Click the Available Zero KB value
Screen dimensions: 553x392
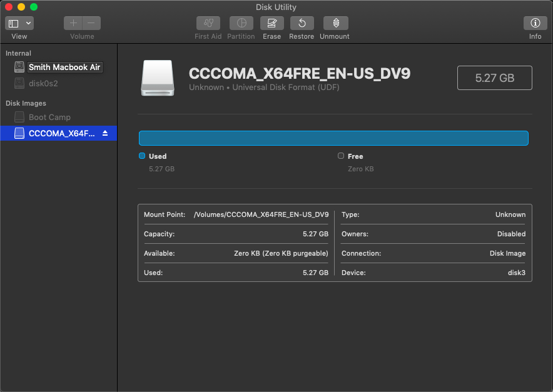click(x=281, y=253)
